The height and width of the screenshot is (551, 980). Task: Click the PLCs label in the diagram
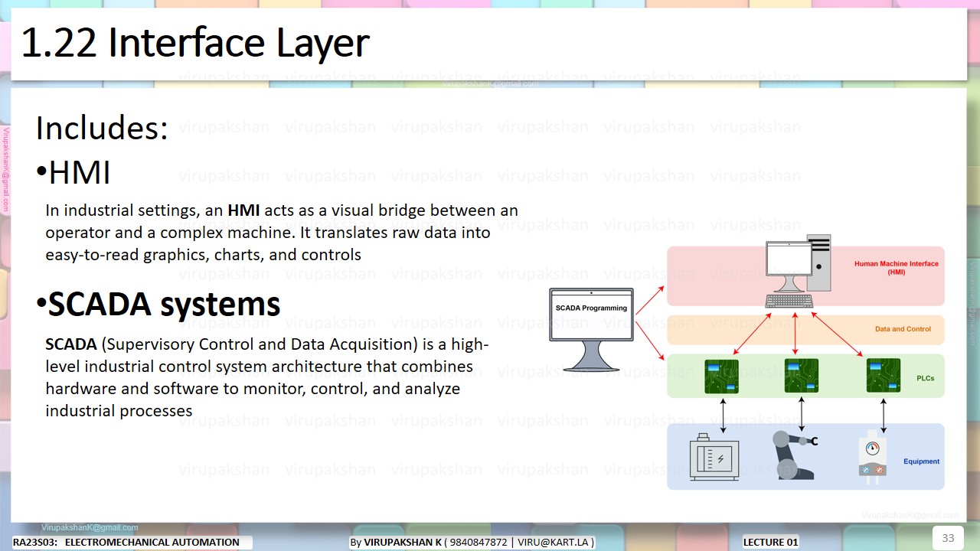tap(925, 377)
